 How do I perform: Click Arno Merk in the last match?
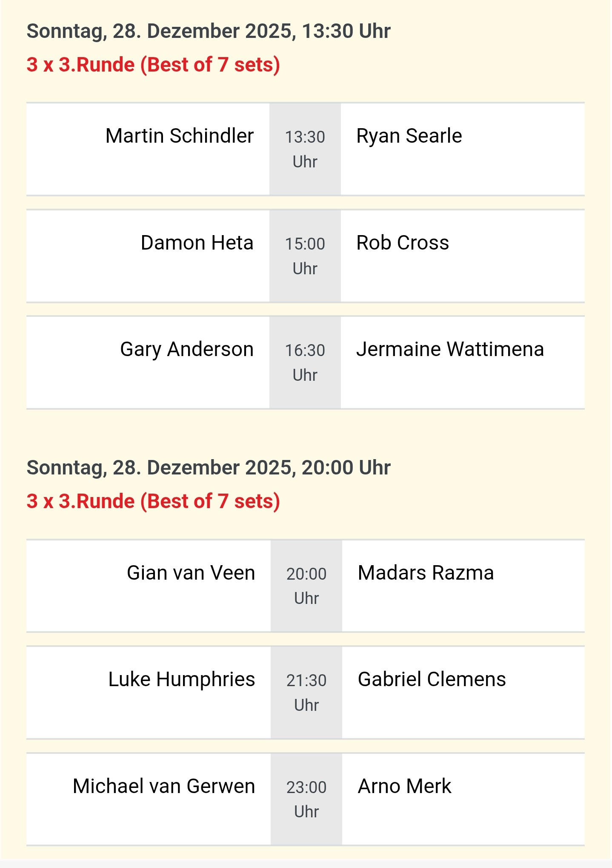[x=404, y=787]
